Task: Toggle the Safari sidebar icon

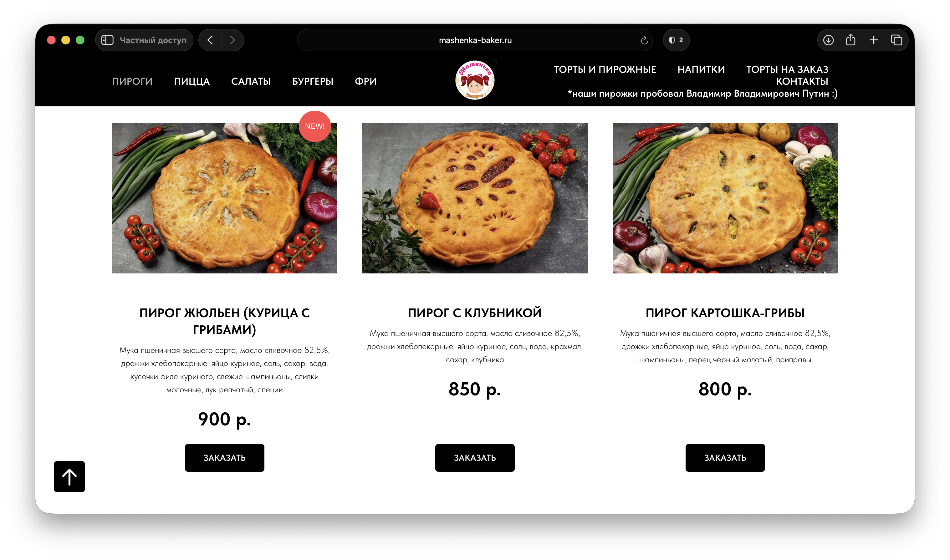Action: [107, 40]
